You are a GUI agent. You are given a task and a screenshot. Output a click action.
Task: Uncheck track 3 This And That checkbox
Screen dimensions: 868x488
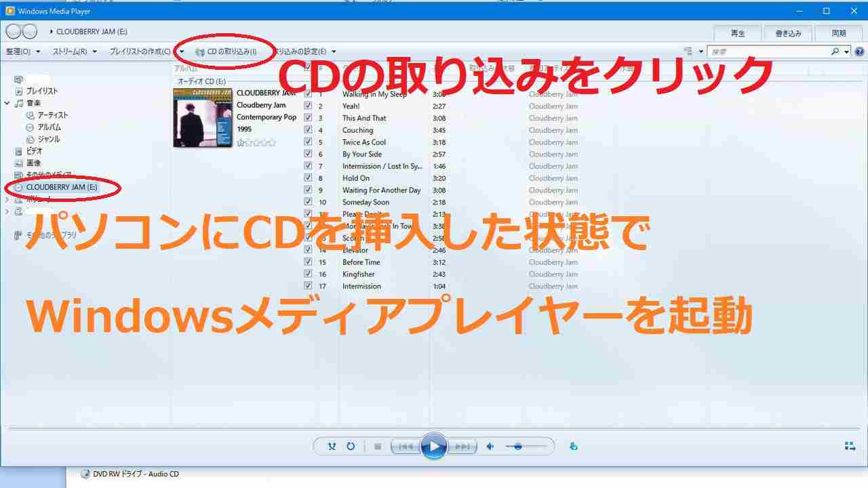click(308, 118)
